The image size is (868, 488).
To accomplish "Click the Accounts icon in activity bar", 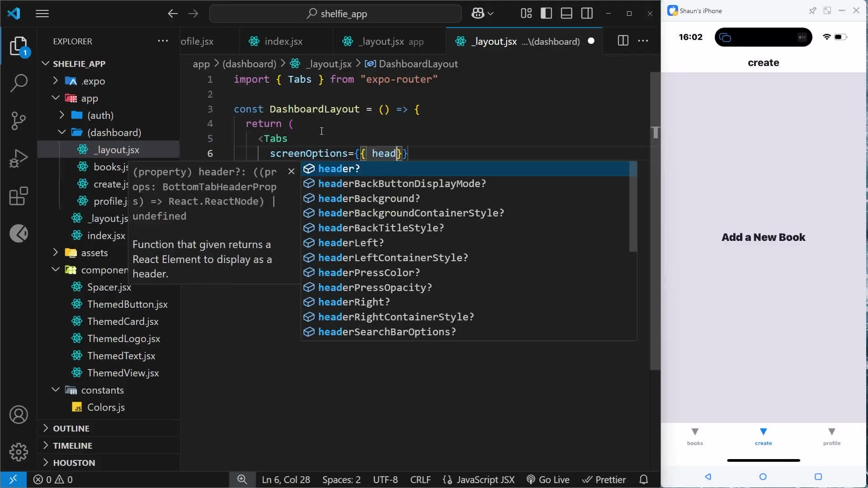I will [x=19, y=414].
